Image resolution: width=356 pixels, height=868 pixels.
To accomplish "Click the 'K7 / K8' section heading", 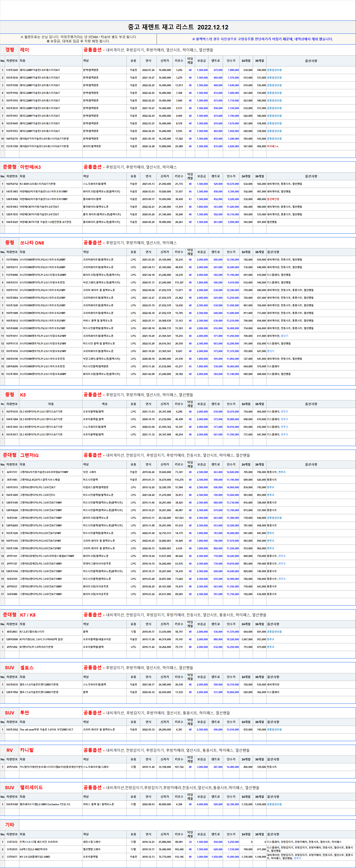I will point(28,615).
